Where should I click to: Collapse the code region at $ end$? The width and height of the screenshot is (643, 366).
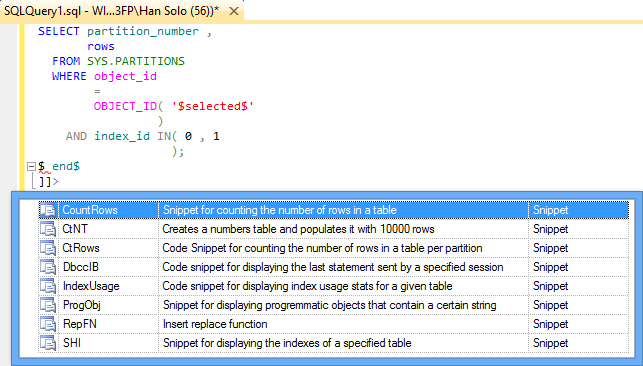31,166
